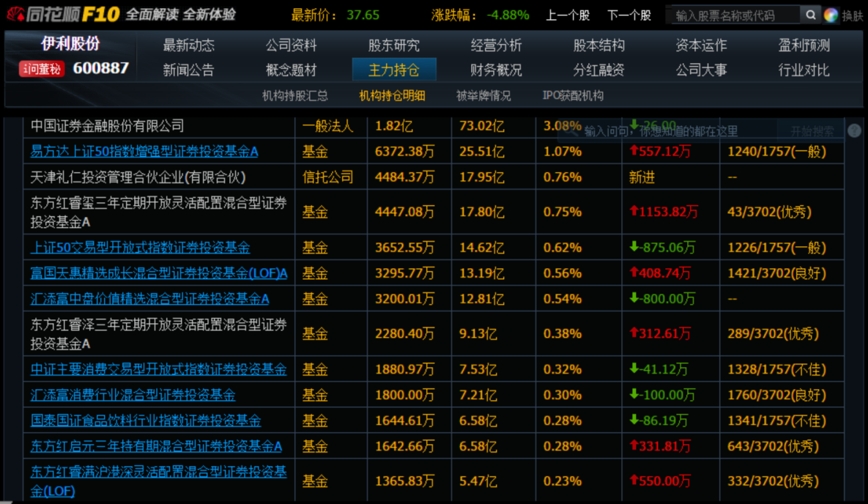Open the 分红融资 tab
The width and height of the screenshot is (868, 504).
click(x=598, y=70)
